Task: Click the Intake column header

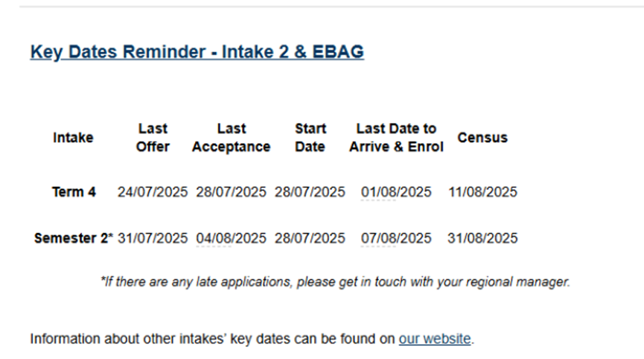Action: [x=73, y=138]
